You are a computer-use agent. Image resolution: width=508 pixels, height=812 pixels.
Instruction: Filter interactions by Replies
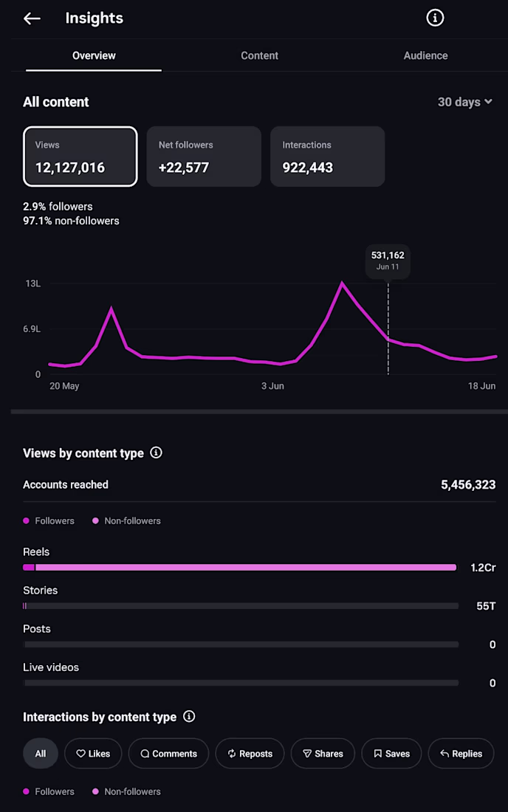[461, 754]
